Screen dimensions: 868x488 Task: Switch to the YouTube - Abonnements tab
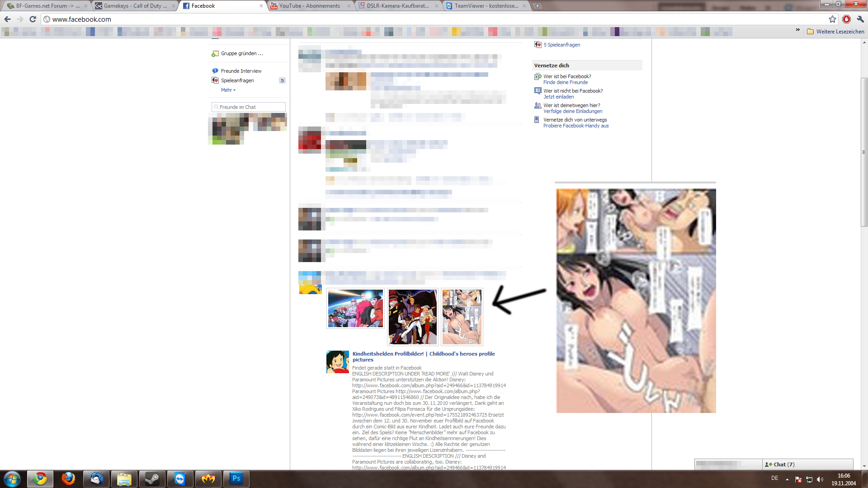point(310,6)
